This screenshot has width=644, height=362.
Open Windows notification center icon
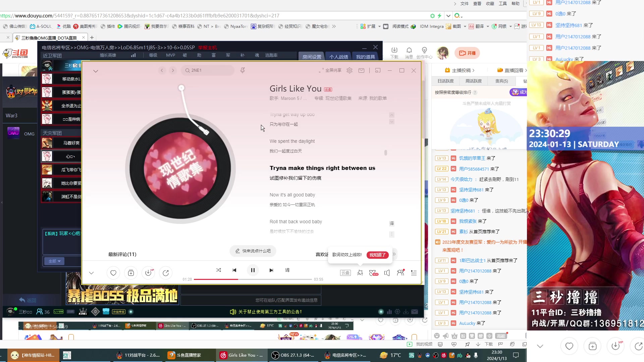click(516, 355)
